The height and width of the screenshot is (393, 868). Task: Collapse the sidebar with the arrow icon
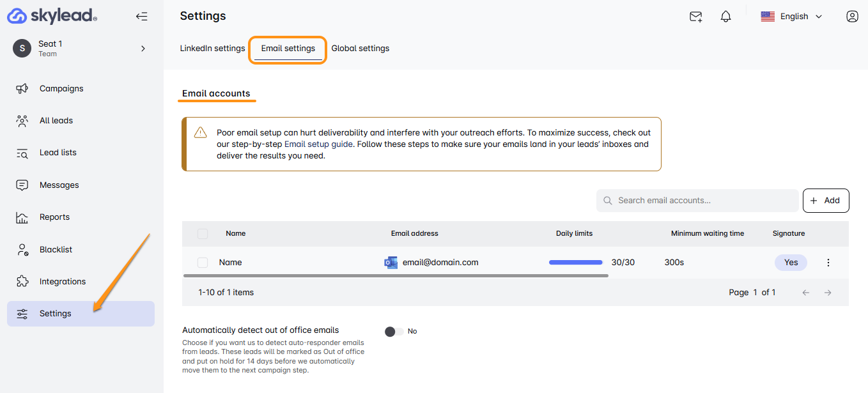click(x=141, y=17)
